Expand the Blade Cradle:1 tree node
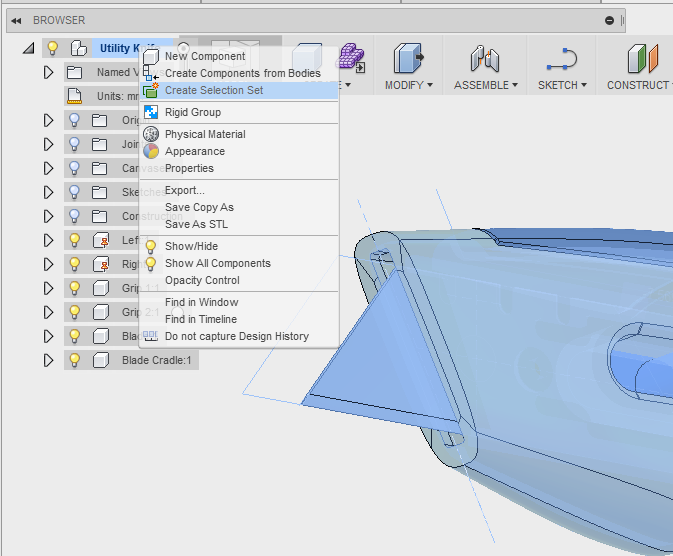The image size is (673, 556). [x=49, y=360]
